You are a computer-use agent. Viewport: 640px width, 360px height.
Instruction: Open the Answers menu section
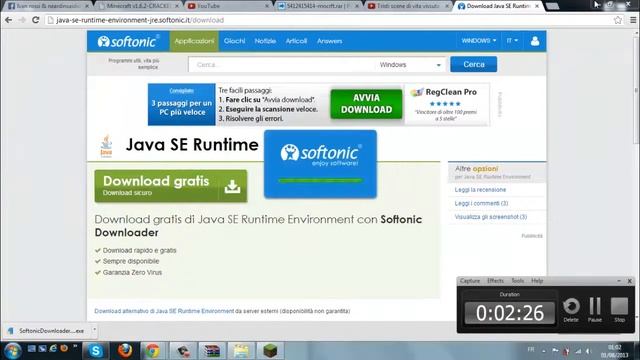(329, 41)
